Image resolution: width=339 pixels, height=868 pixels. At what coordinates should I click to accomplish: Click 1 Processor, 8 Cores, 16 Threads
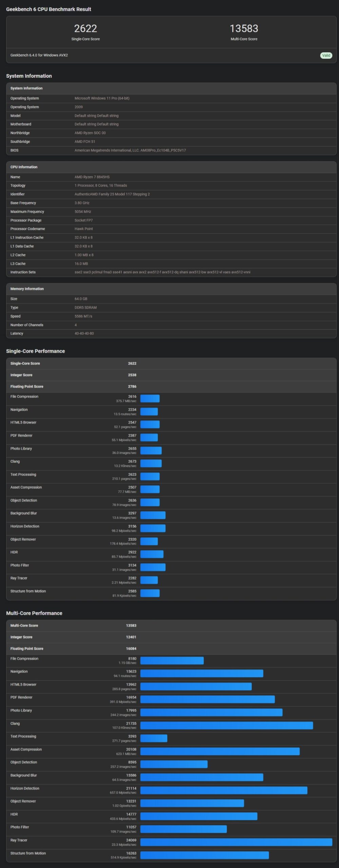click(x=101, y=185)
